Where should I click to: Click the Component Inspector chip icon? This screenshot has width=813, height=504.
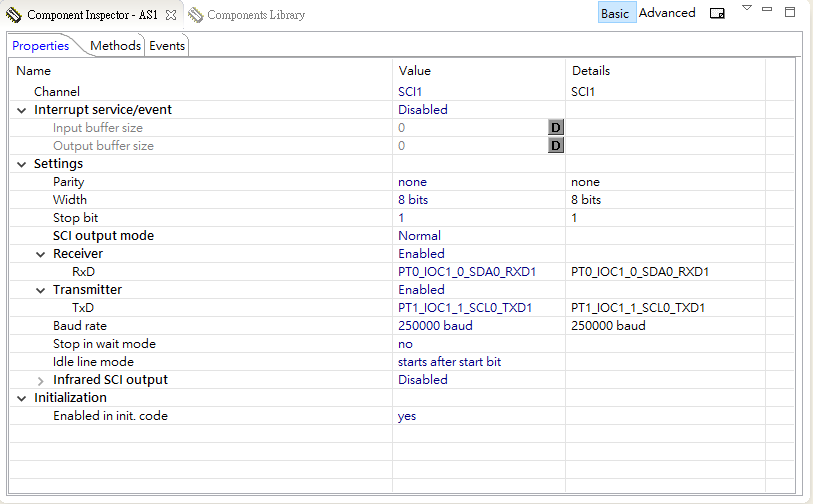pyautogui.click(x=14, y=15)
